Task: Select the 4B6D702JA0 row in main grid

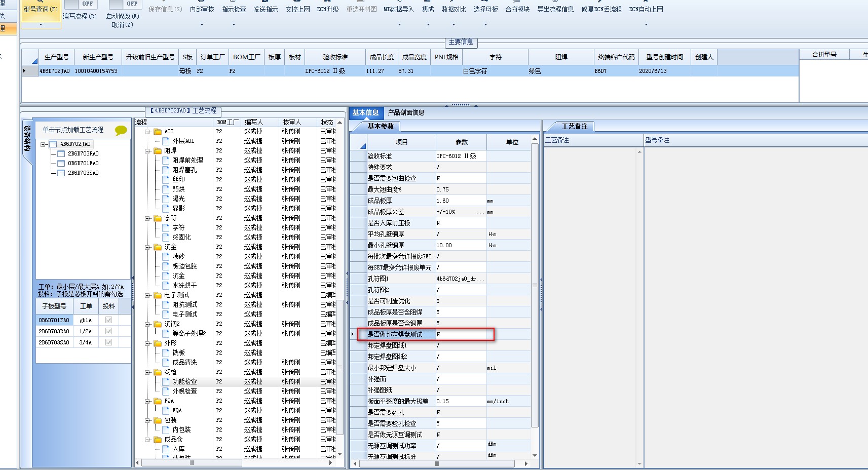Action: point(409,71)
